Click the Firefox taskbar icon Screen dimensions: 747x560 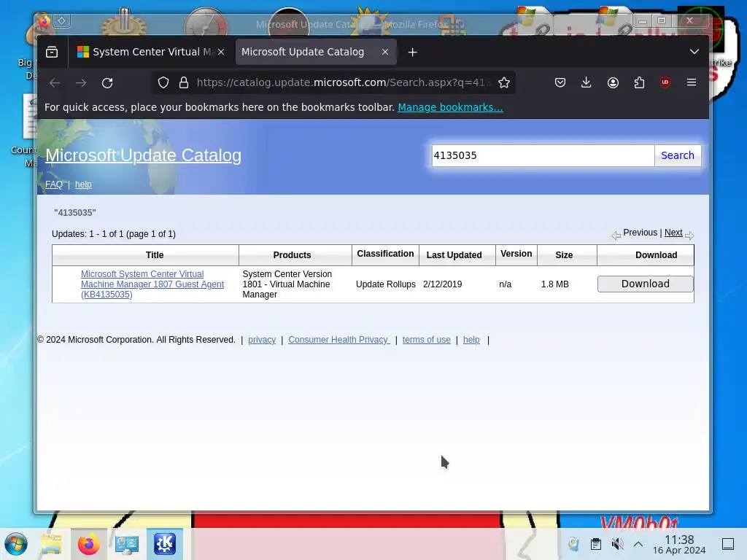coord(88,544)
